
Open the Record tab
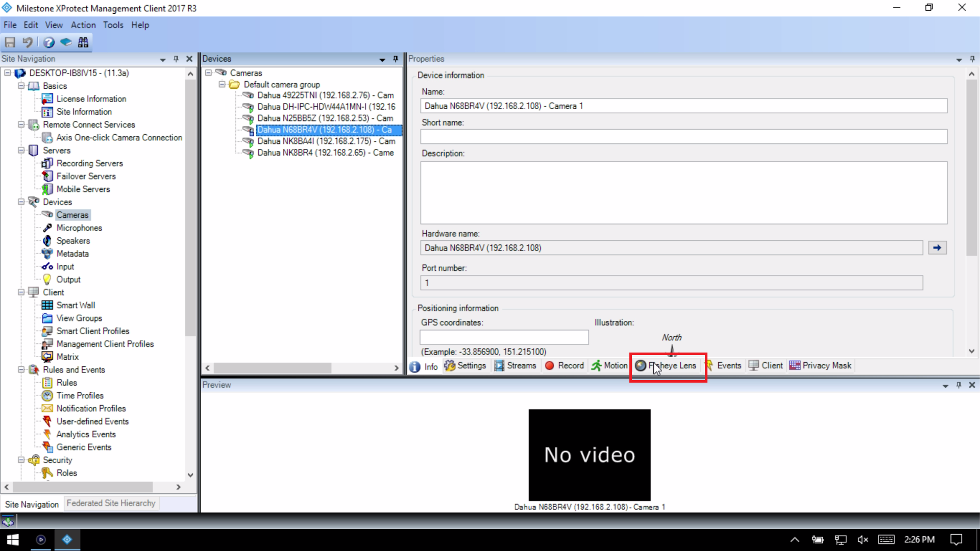tap(565, 366)
